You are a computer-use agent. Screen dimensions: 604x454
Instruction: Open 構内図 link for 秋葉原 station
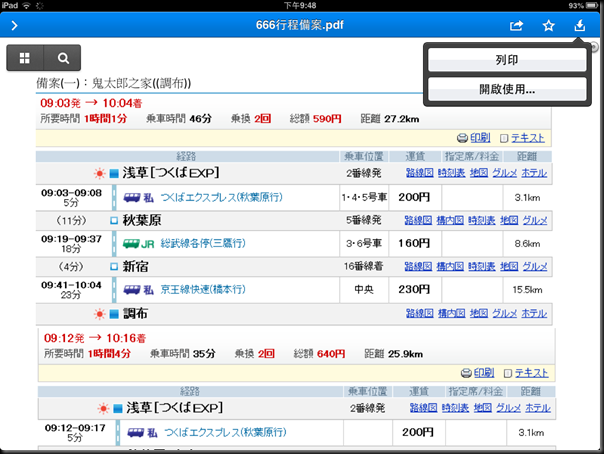click(x=450, y=220)
